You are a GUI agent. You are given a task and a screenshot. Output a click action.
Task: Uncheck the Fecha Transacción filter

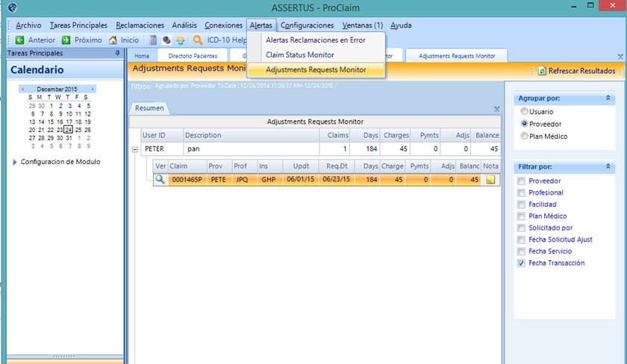coord(521,263)
